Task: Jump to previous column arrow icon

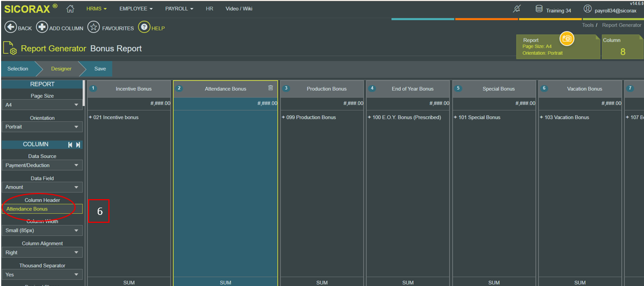Action: [x=70, y=145]
